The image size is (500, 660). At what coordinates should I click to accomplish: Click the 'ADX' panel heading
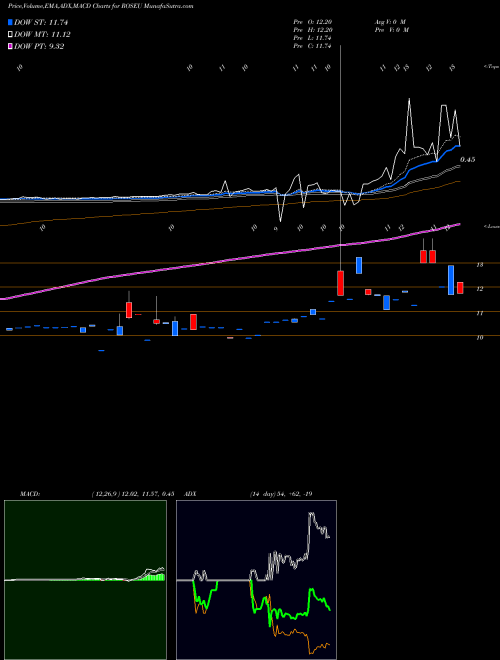[x=191, y=494]
